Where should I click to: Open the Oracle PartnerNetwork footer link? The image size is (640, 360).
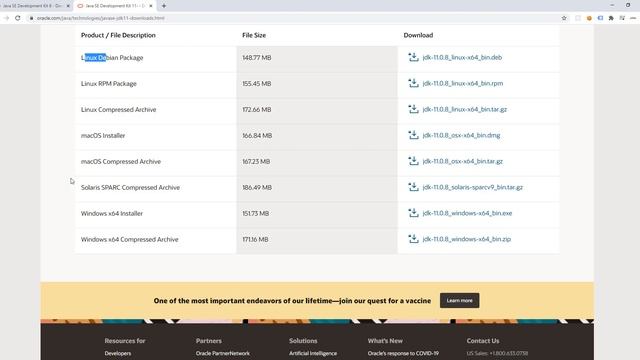222,353
